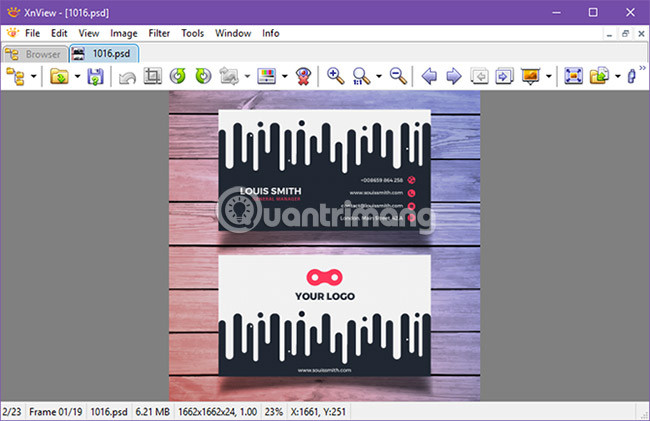
Task: Open the color adjust palette icon
Action: point(266,76)
